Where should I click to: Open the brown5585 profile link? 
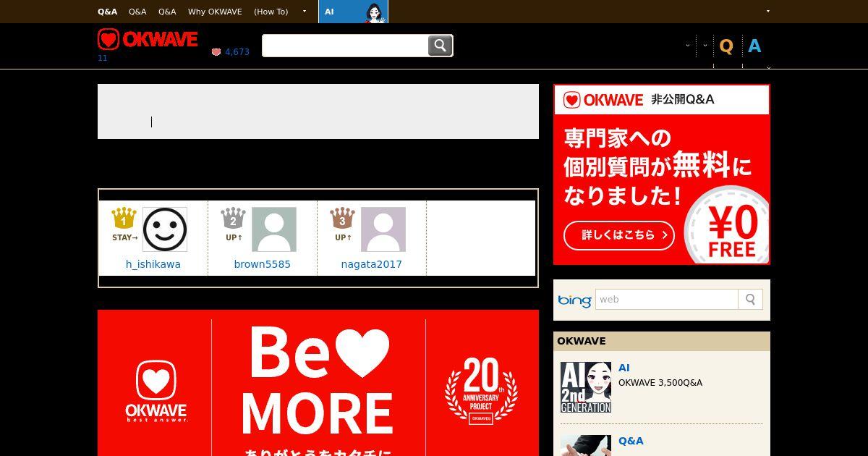click(x=263, y=264)
